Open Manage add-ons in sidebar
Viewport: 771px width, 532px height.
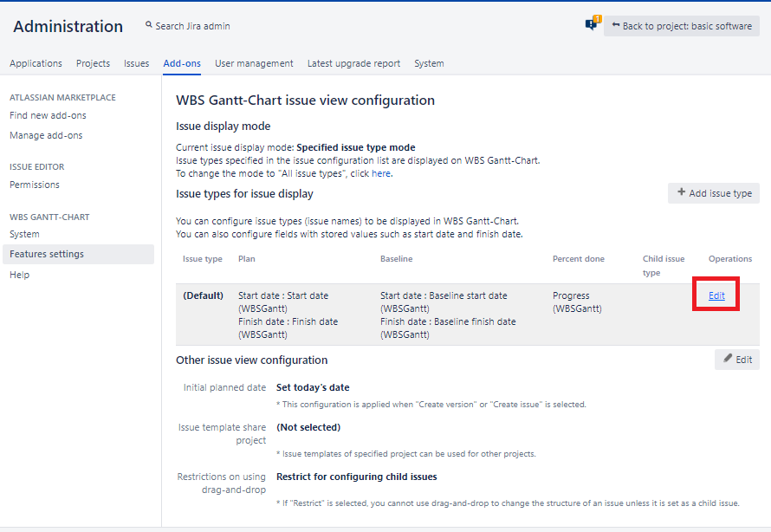46,135
